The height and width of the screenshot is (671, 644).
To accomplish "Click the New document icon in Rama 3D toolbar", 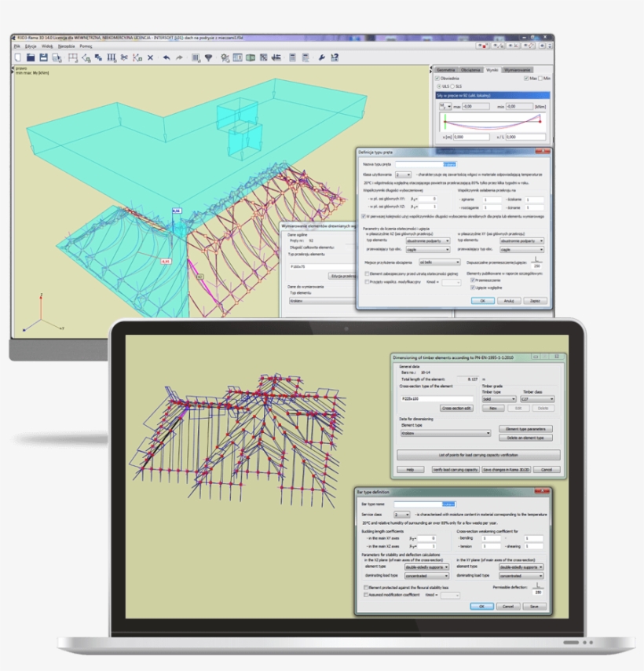I will [17, 57].
